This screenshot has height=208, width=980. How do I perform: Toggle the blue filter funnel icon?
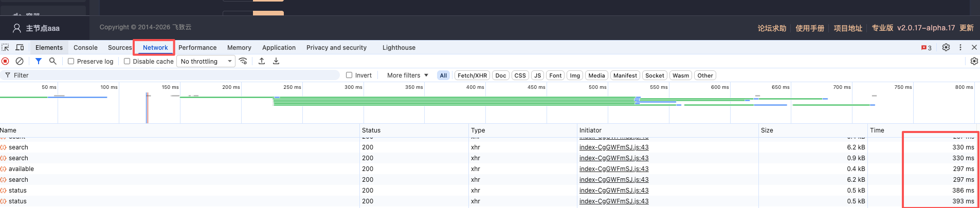(39, 61)
